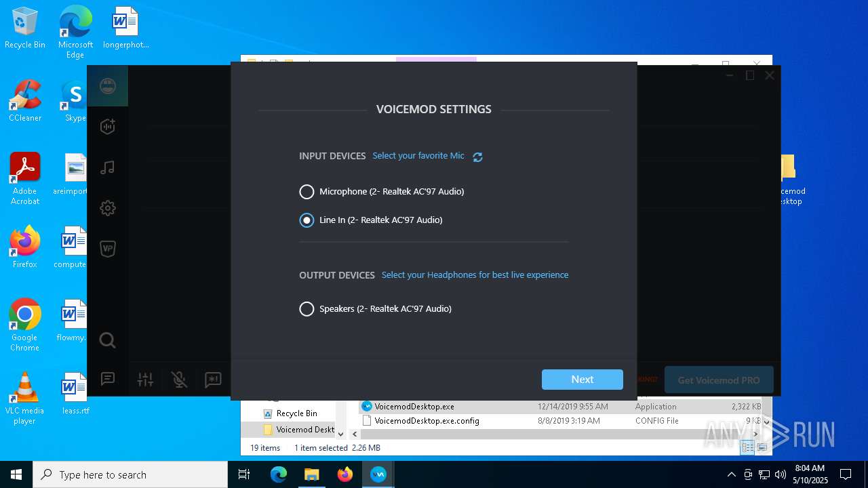Toggle the muted microphone icon in Voicemod

[x=179, y=380]
